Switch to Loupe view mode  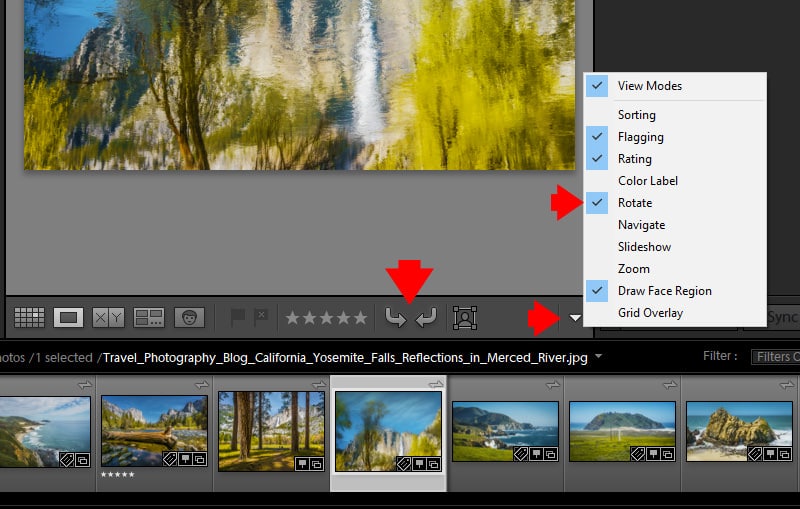(68, 318)
